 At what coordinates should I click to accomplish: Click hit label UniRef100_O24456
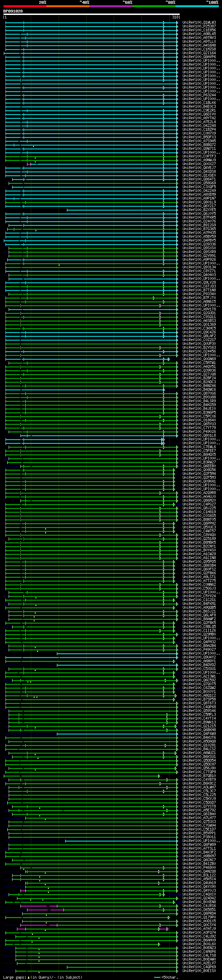(199, 351)
